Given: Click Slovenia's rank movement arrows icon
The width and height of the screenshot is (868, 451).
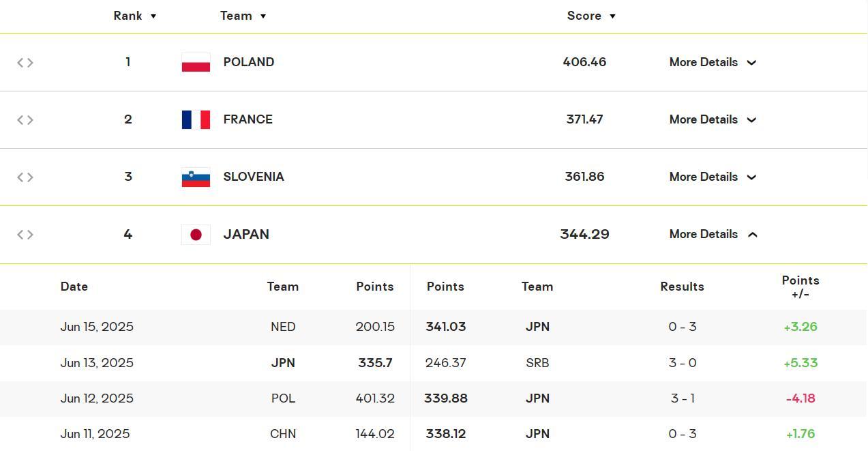Looking at the screenshot, I should 25,177.
